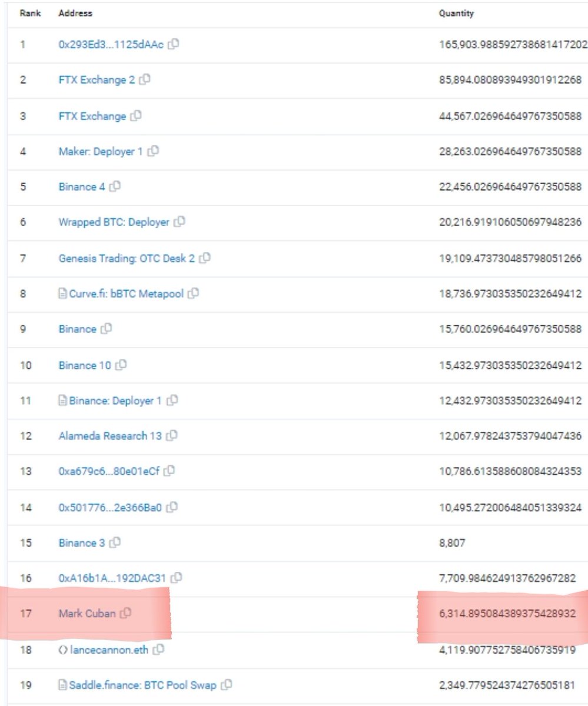588x706 pixels.
Task: Open the Binance 3 address link
Action: [82, 543]
